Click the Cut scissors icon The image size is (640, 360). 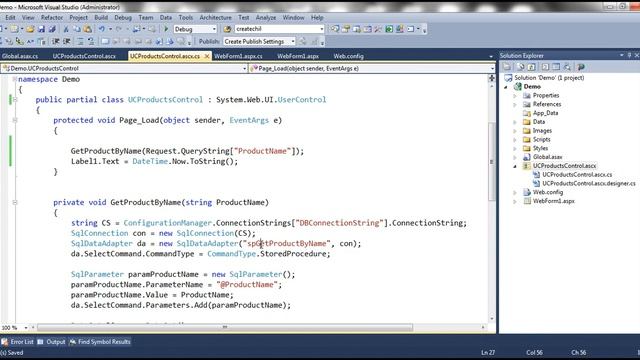point(66,29)
